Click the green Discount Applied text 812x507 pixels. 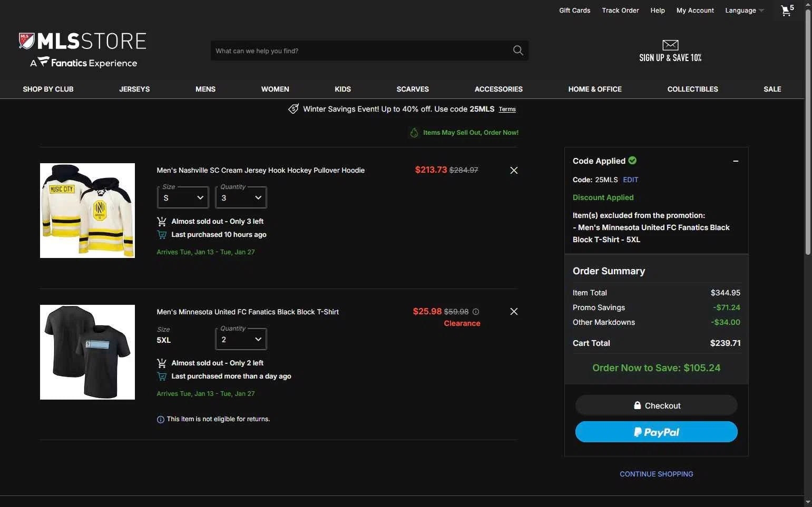603,197
